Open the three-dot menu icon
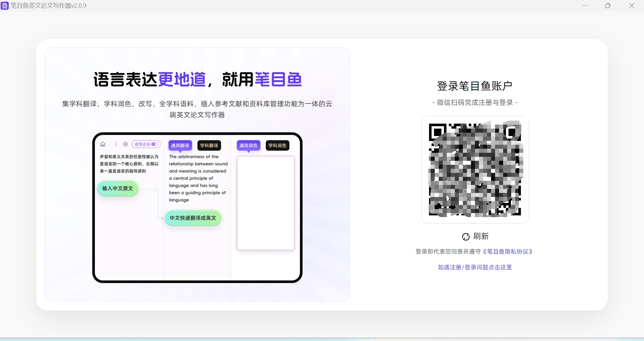 click(x=116, y=144)
